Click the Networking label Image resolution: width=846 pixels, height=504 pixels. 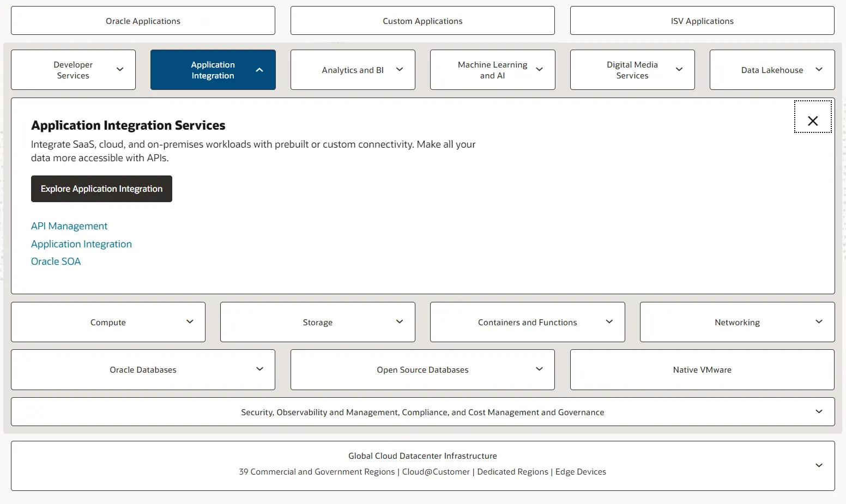click(737, 323)
